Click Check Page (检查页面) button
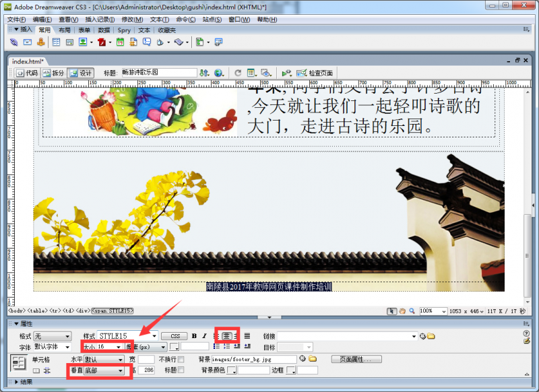The width and height of the screenshot is (539, 392). pyautogui.click(x=315, y=73)
